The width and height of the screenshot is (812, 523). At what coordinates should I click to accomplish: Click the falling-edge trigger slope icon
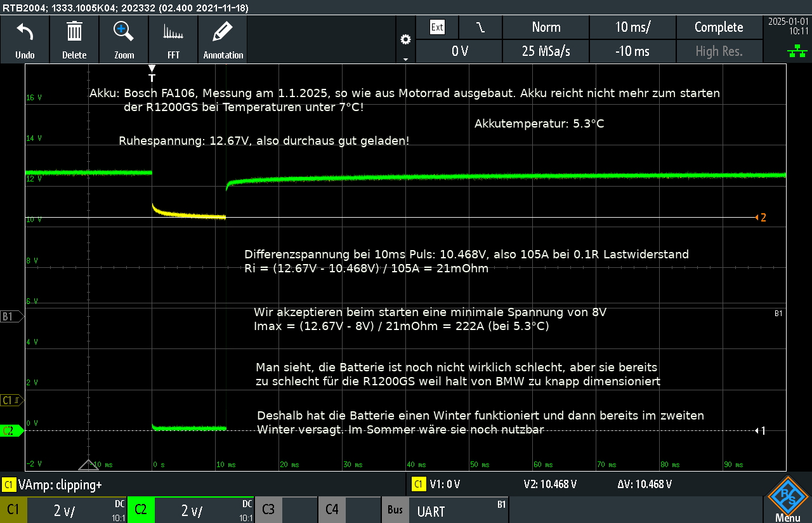click(480, 27)
